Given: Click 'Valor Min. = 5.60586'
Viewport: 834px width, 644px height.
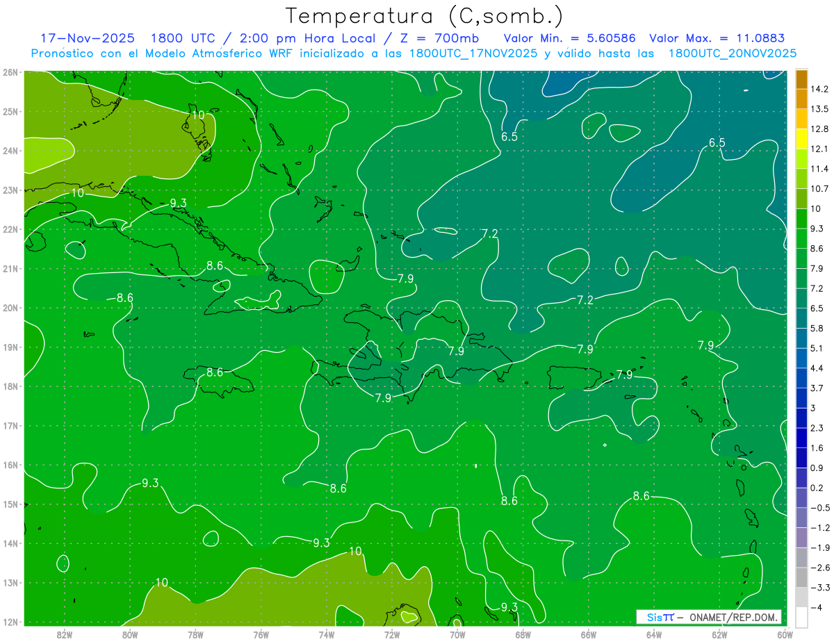Looking at the screenshot, I should tap(570, 38).
